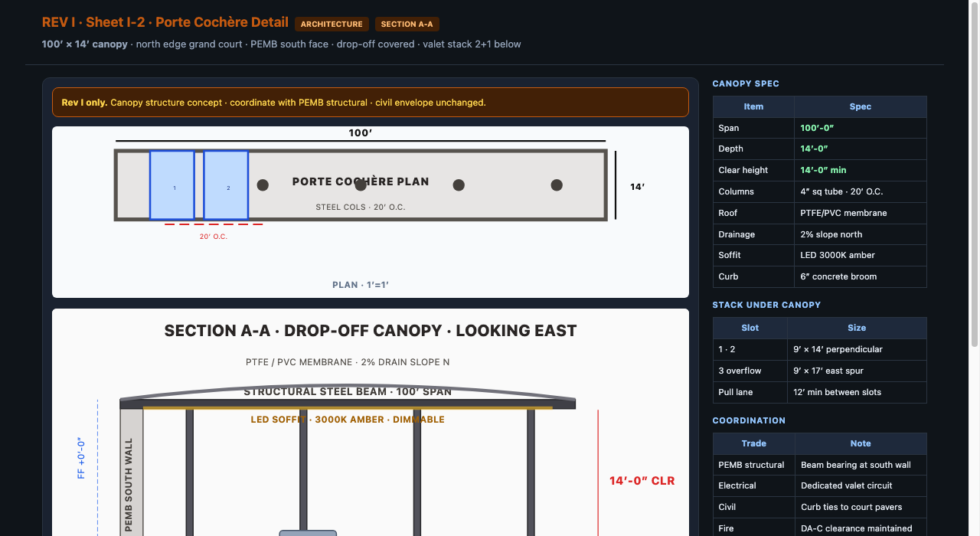Click the ARCHITECTURE badge in header
This screenshot has height=536, width=980.
(x=332, y=25)
